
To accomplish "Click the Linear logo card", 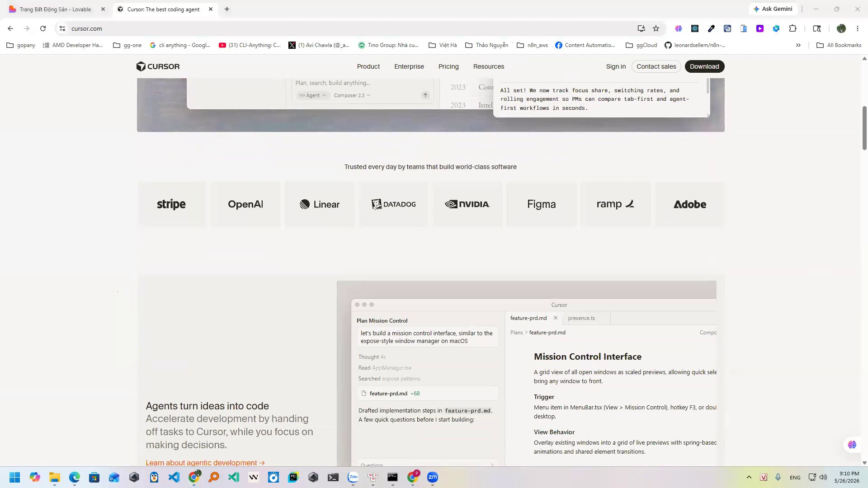I will pyautogui.click(x=320, y=204).
